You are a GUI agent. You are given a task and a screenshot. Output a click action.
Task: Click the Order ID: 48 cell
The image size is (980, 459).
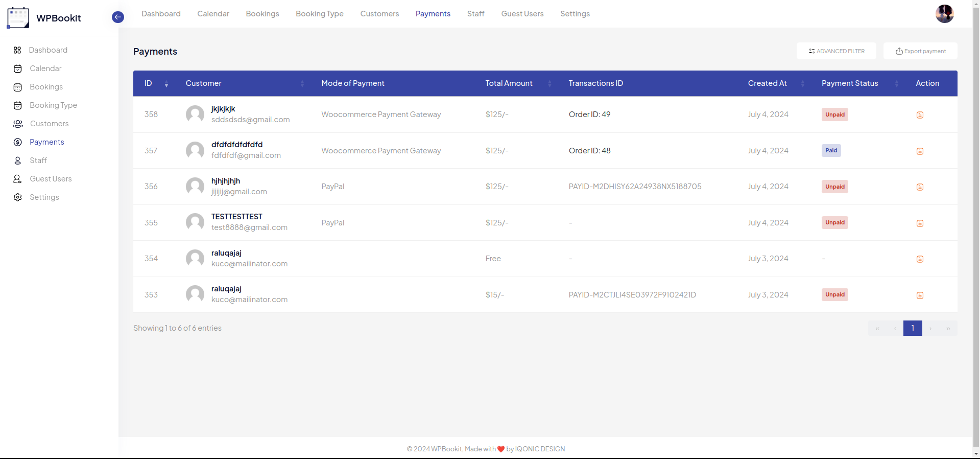pyautogui.click(x=589, y=151)
